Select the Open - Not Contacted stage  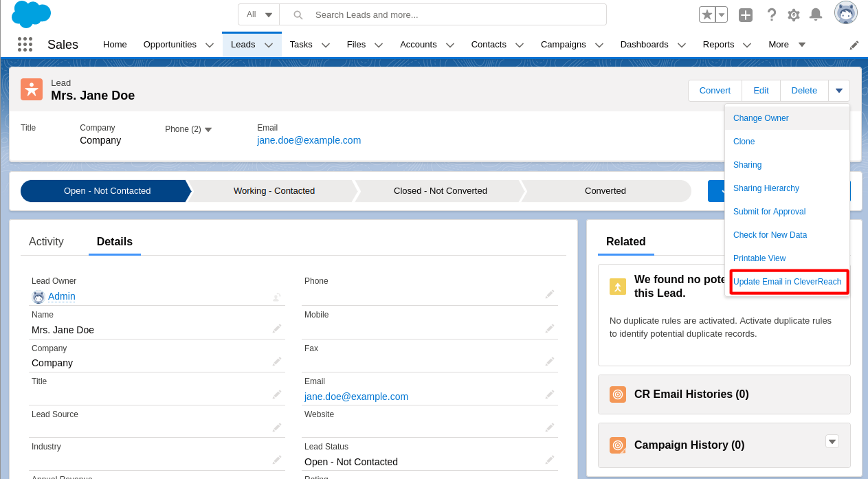(x=107, y=191)
